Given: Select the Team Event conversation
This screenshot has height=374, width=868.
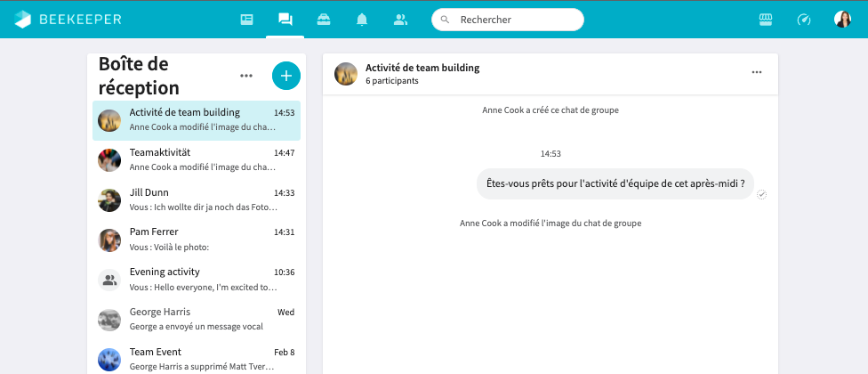Looking at the screenshot, I should click(x=197, y=358).
